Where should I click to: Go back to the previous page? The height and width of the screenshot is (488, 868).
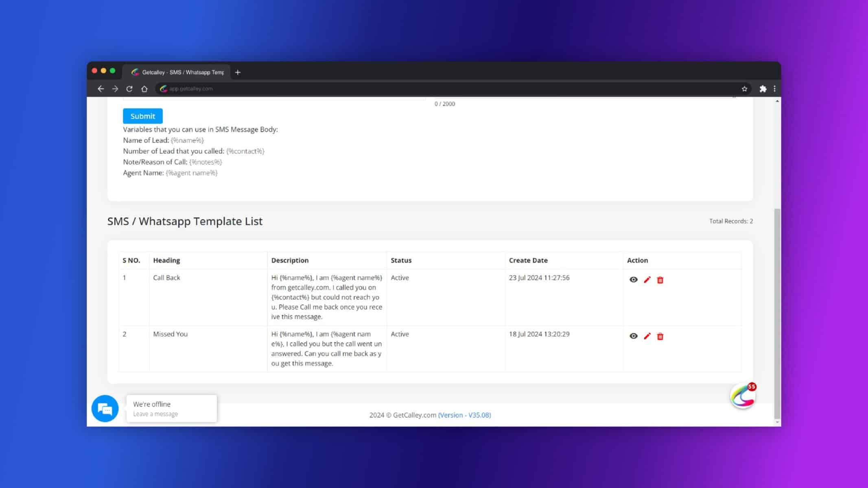101,89
